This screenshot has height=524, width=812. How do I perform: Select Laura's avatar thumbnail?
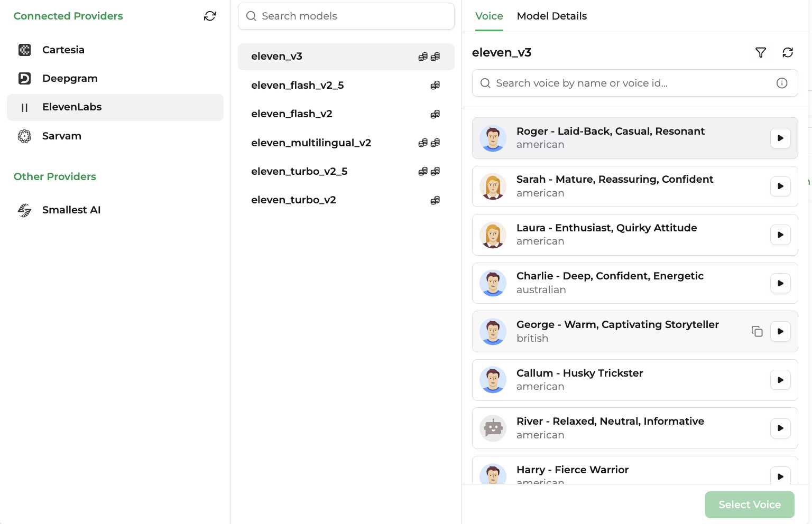click(x=493, y=235)
